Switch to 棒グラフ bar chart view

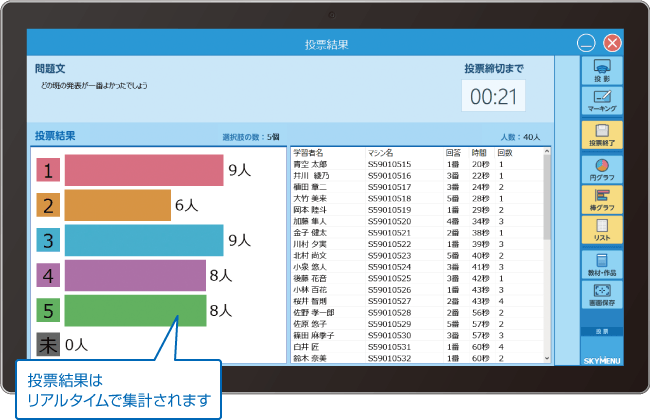(602, 199)
